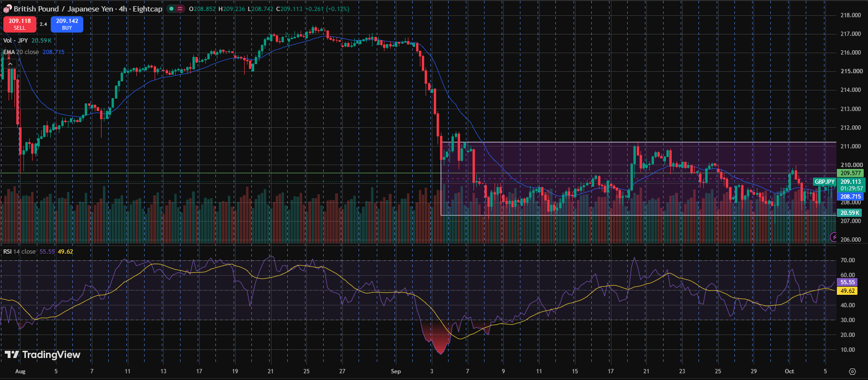Click the 218.000 price scale label

pos(851,15)
